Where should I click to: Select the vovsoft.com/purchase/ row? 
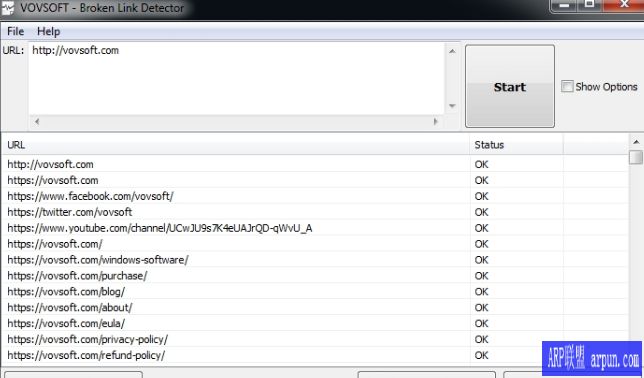[315, 276]
